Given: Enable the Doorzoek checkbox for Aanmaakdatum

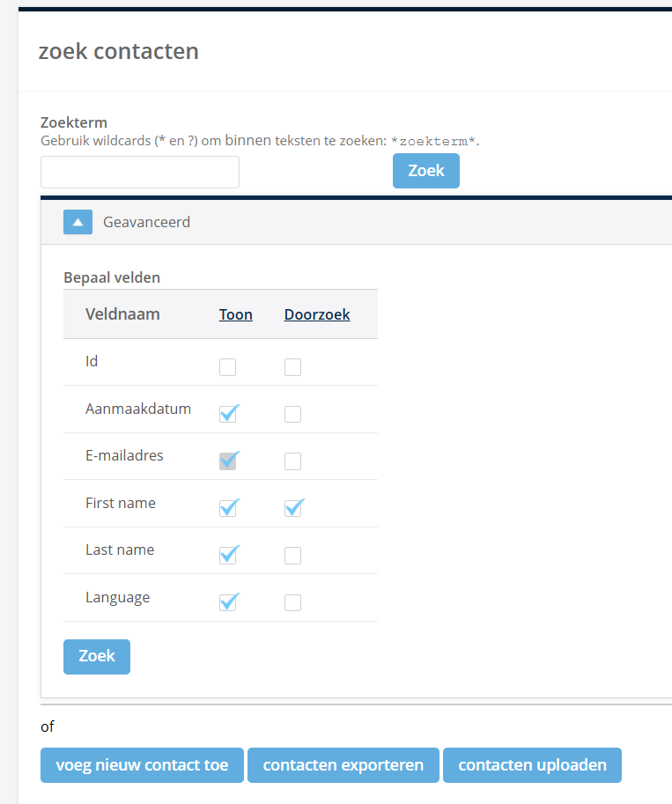Looking at the screenshot, I should point(292,414).
